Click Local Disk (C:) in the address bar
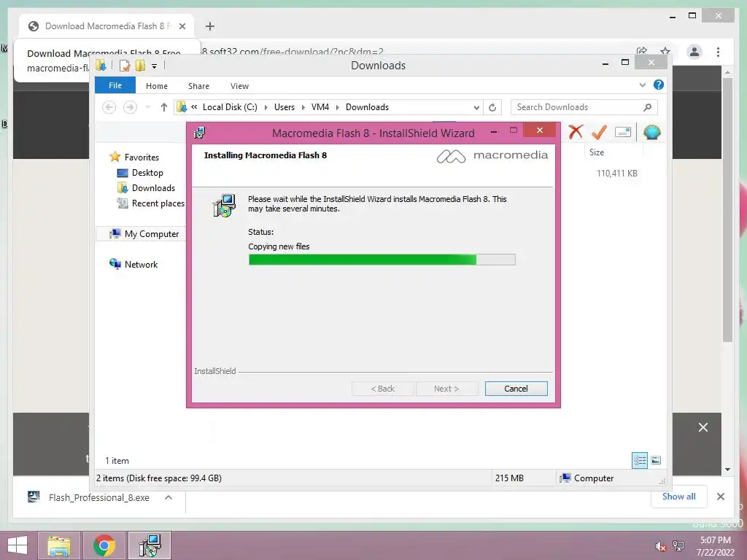747x560 pixels. point(230,107)
